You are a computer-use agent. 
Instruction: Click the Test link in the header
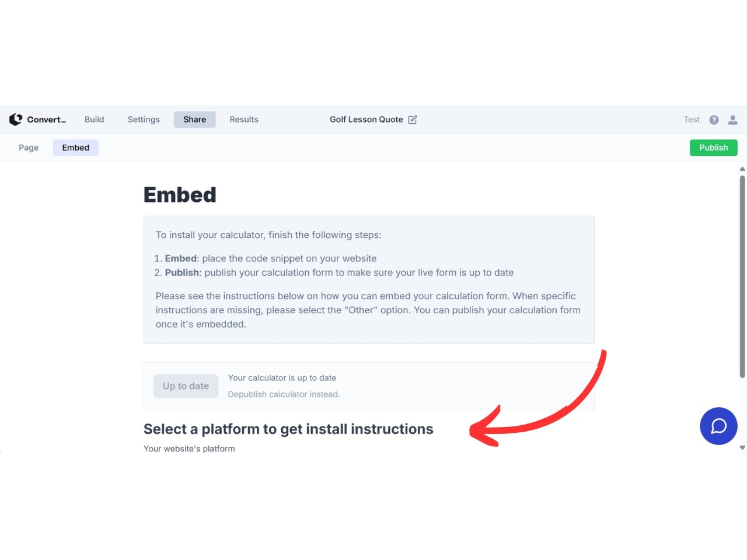[x=692, y=120]
